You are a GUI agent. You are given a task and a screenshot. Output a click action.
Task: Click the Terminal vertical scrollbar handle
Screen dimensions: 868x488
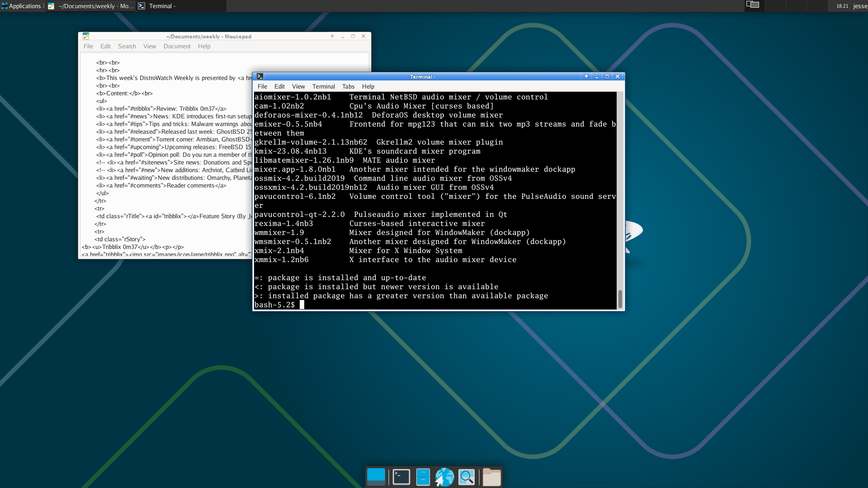tap(620, 299)
